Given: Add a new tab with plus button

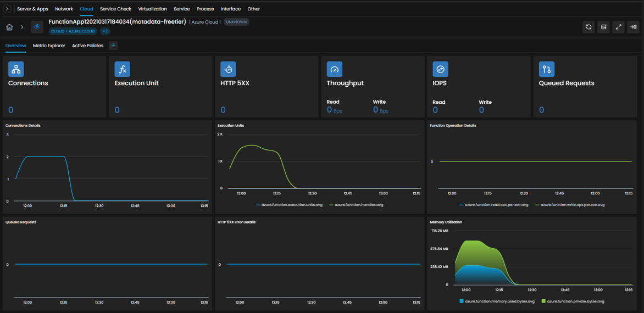Looking at the screenshot, I should pos(113,46).
